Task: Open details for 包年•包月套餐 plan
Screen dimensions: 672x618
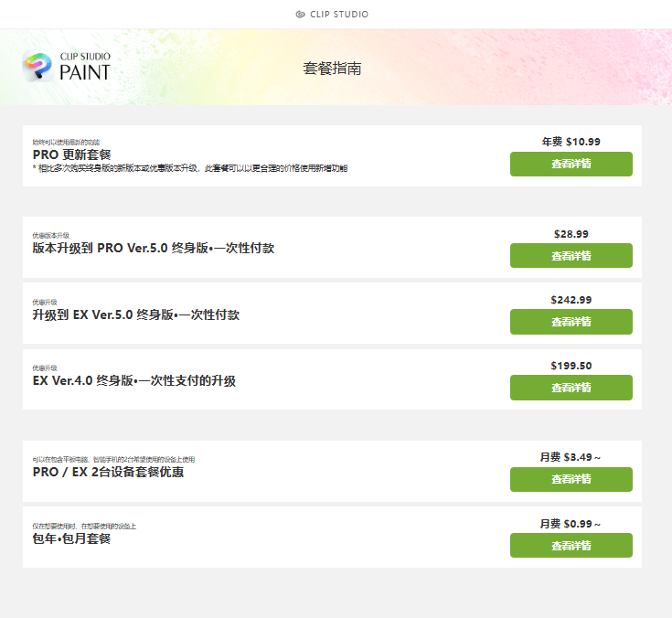Action: tap(571, 546)
